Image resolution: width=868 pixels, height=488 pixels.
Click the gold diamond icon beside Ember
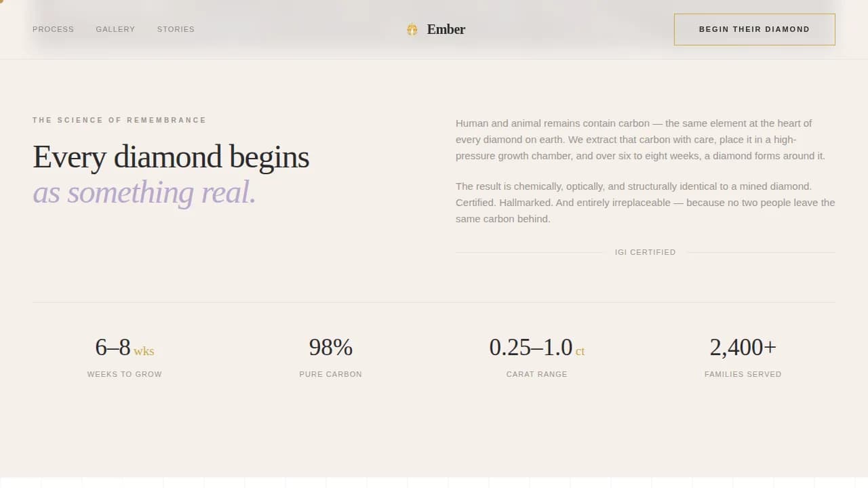[412, 29]
